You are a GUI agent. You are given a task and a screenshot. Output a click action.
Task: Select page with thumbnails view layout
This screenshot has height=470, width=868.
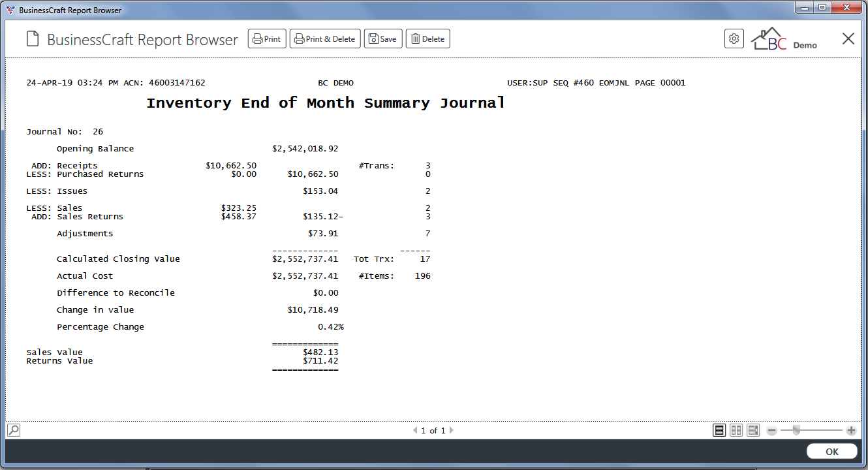(753, 430)
